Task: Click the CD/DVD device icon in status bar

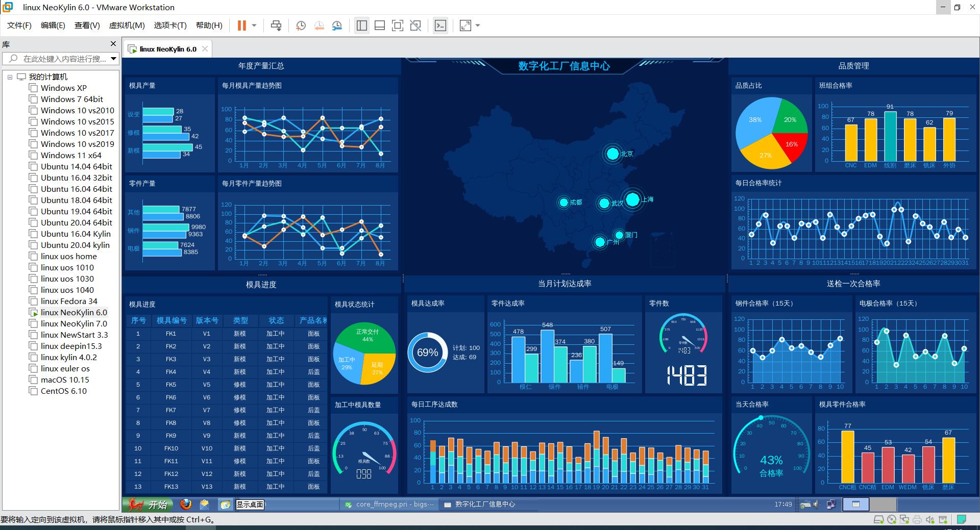Action: 892,520
